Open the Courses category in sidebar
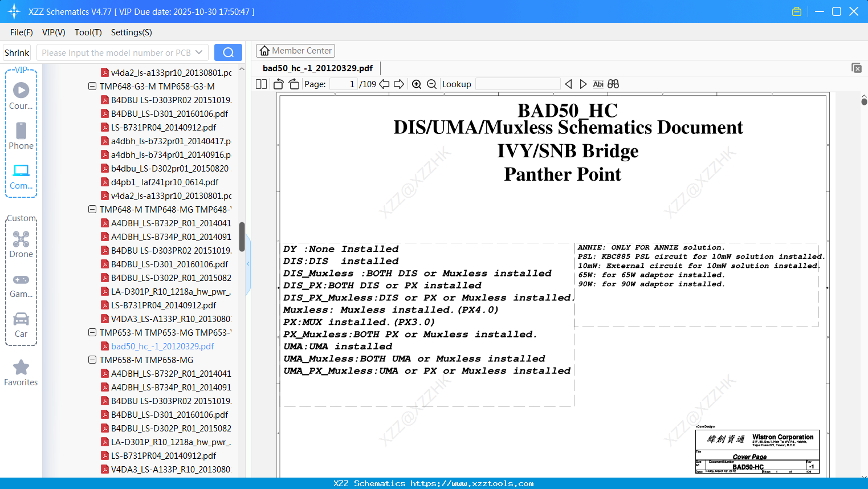Image resolution: width=868 pixels, height=489 pixels. (21, 96)
